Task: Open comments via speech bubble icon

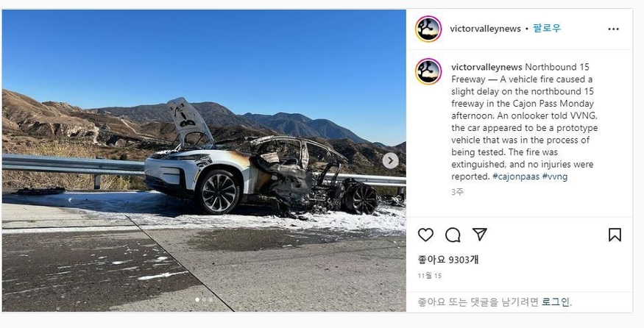Action: [x=453, y=235]
